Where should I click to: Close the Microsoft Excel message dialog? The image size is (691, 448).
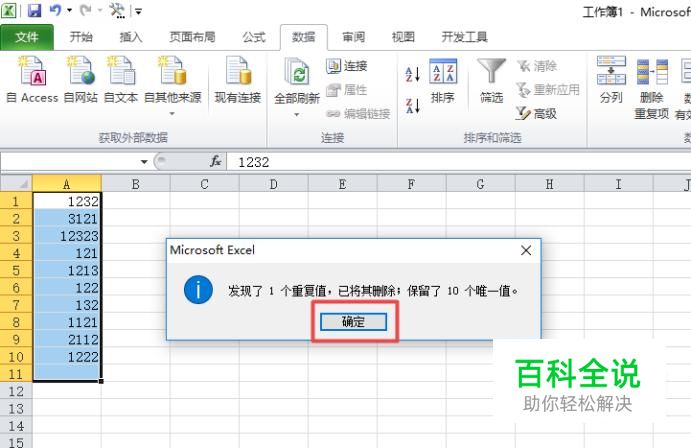click(526, 250)
